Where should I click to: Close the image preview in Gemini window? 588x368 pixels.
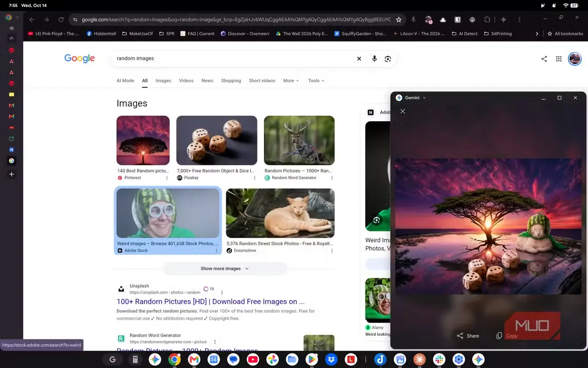click(402, 111)
